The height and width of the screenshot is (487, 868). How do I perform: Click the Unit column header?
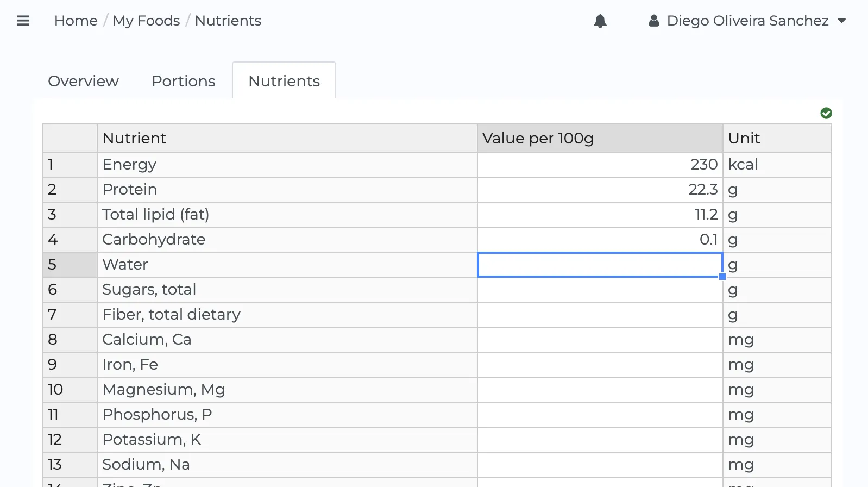tap(777, 138)
